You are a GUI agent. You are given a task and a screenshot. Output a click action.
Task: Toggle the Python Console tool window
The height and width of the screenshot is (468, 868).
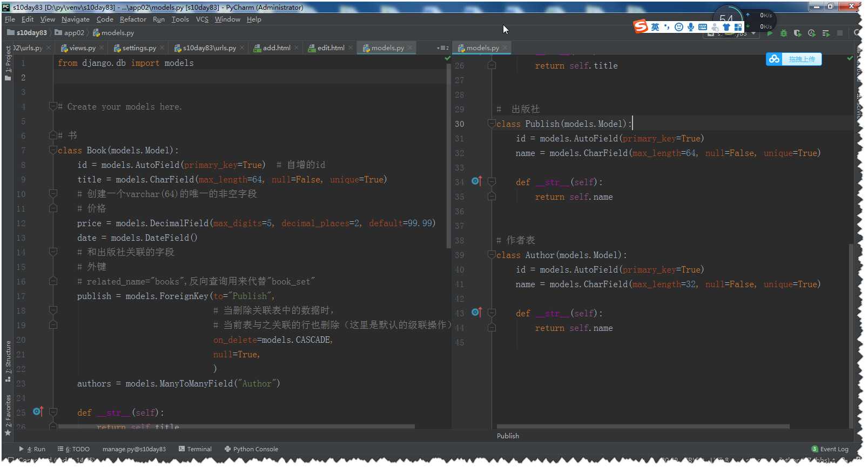click(x=252, y=449)
